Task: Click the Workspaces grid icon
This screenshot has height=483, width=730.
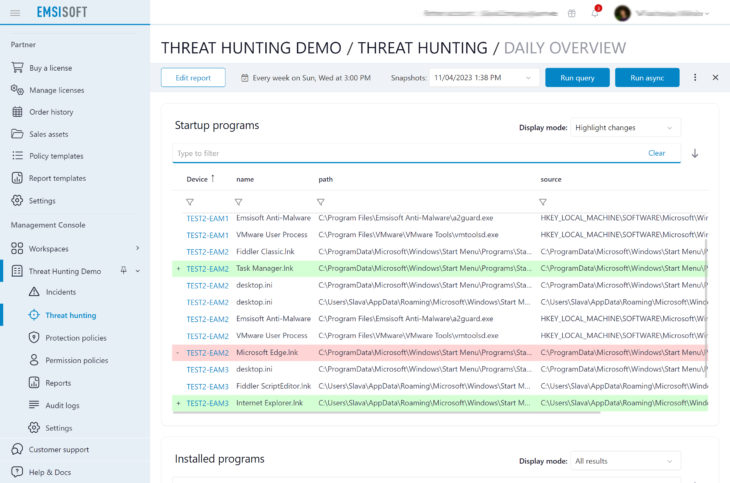Action: [17, 248]
